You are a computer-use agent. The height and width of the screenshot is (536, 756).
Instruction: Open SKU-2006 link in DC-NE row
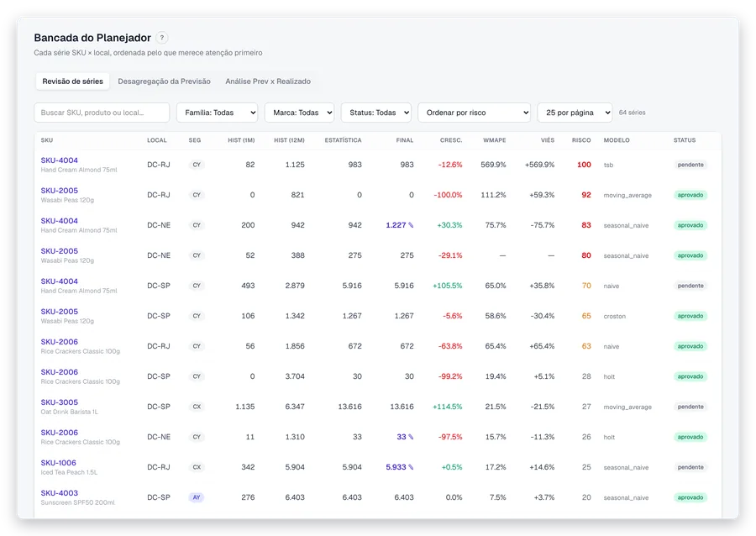click(60, 433)
